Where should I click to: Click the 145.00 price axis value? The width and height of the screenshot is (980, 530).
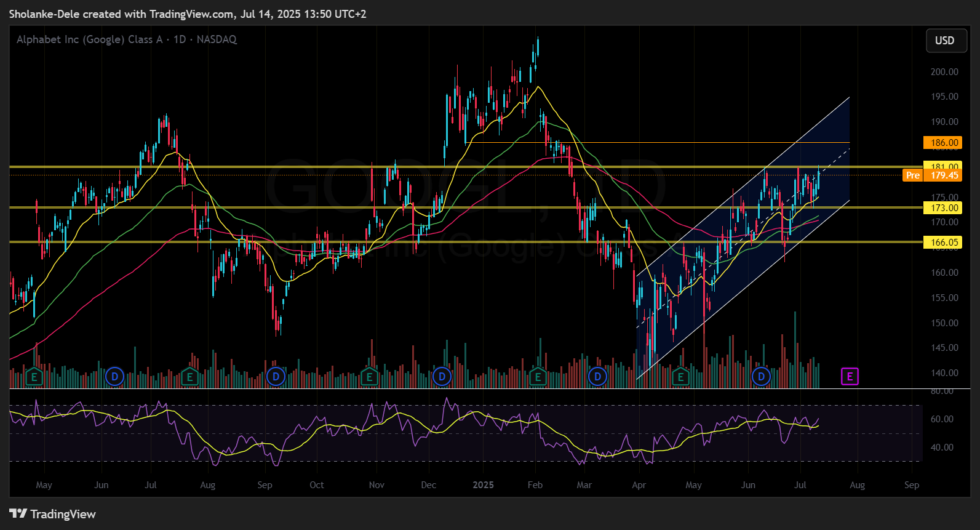(944, 348)
